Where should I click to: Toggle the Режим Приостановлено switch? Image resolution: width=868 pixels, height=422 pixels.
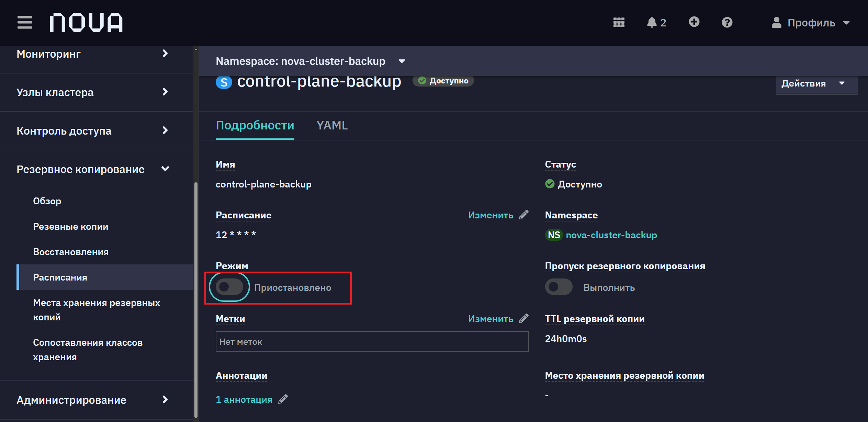click(x=229, y=287)
